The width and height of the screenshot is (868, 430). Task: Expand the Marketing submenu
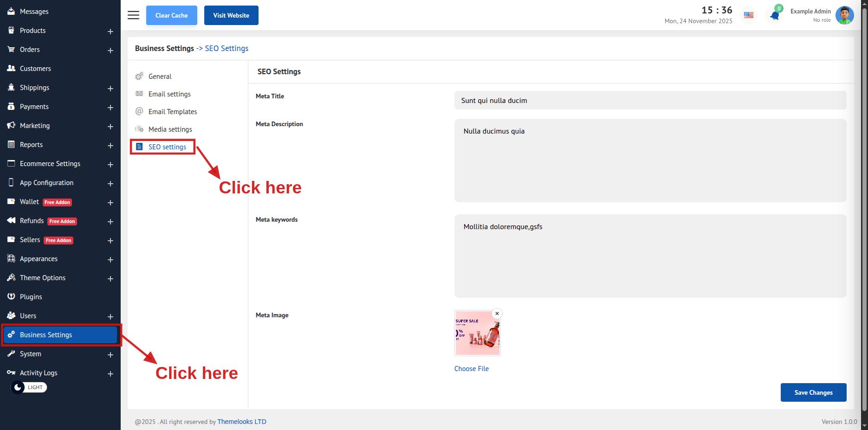110,126
